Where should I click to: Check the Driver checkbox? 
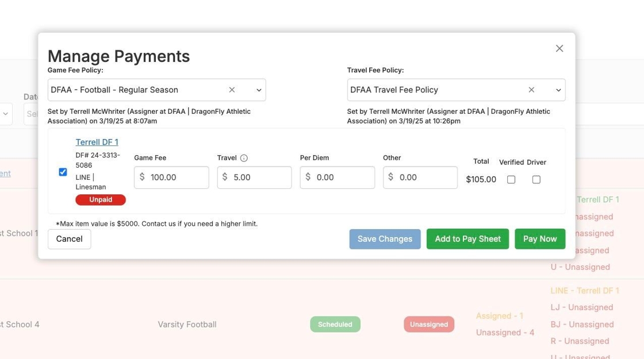point(536,180)
